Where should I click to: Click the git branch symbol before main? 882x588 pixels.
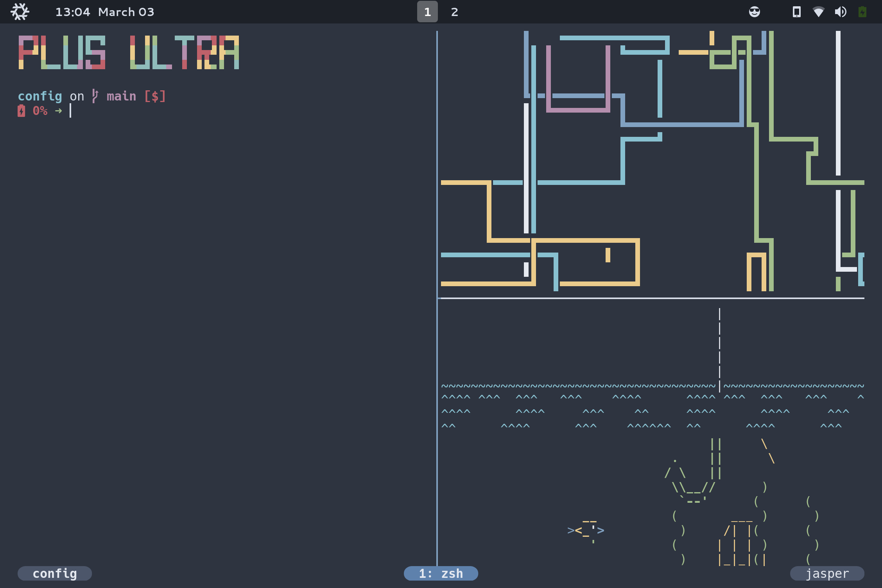(x=95, y=96)
